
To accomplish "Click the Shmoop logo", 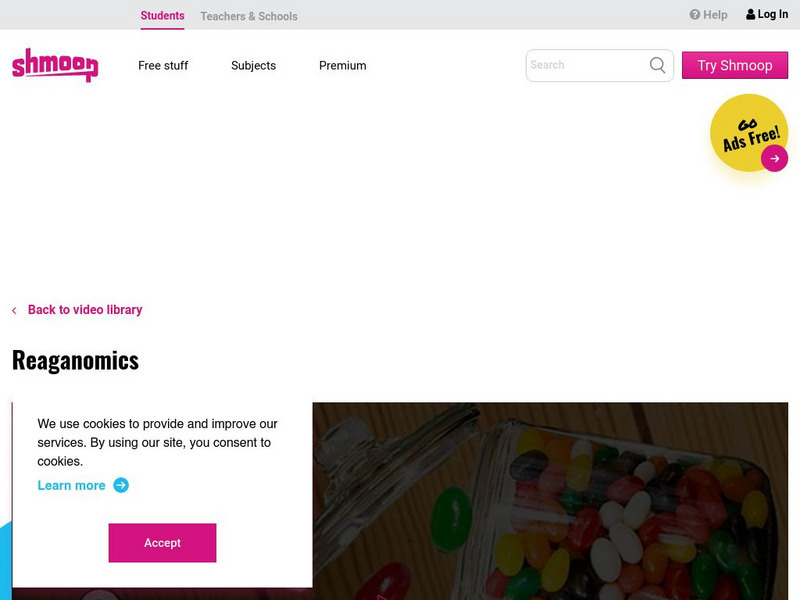I will (x=55, y=65).
